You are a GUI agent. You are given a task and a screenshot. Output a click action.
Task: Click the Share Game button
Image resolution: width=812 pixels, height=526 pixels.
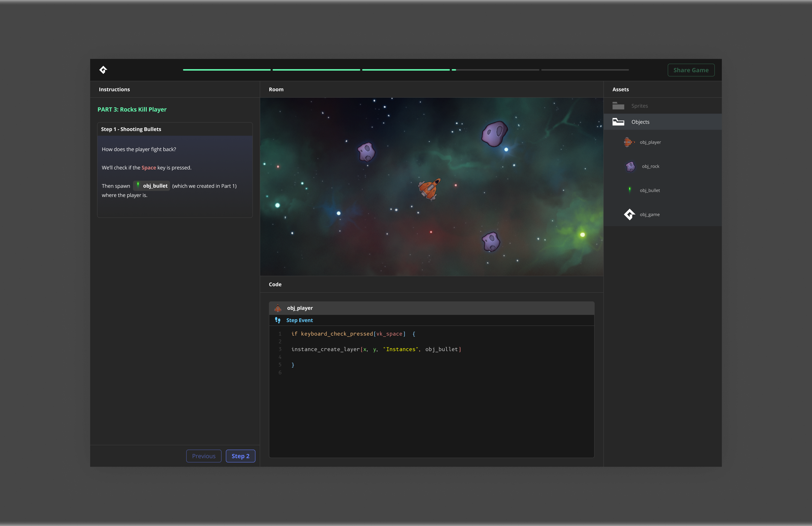691,70
